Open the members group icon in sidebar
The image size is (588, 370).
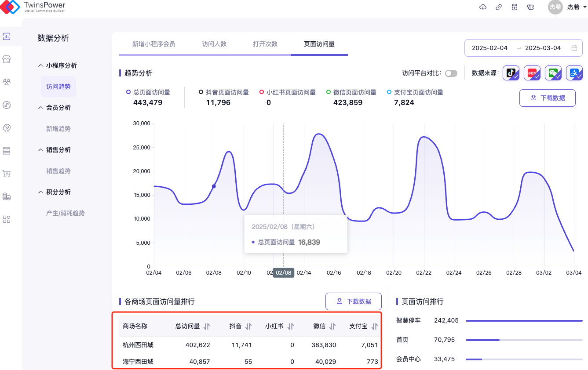[7, 82]
